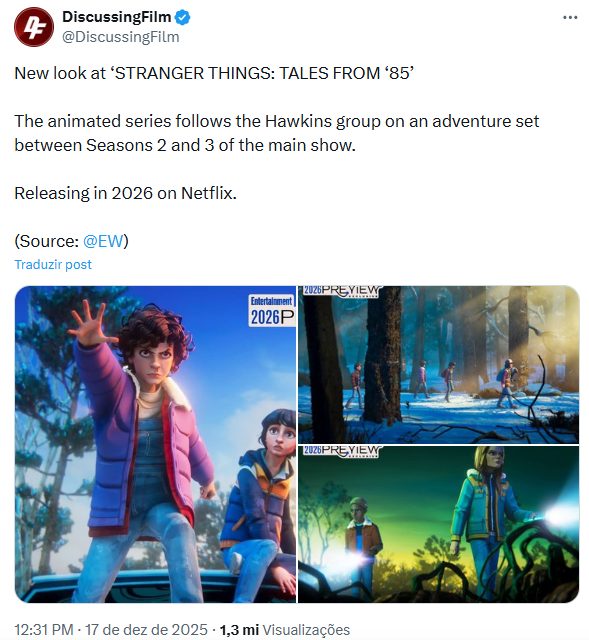Click the Entertainment 2026 Preview badge
Image resolution: width=589 pixels, height=640 pixels.
271,311
